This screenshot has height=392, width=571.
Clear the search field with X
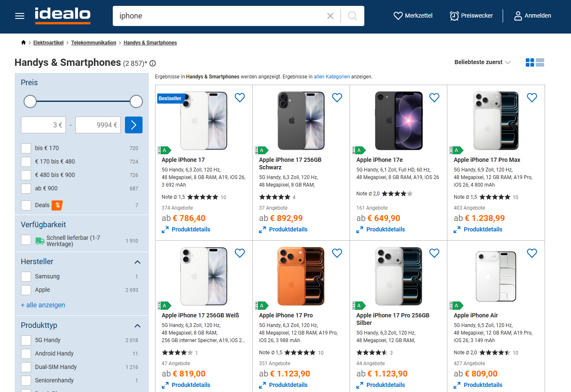pyautogui.click(x=330, y=16)
